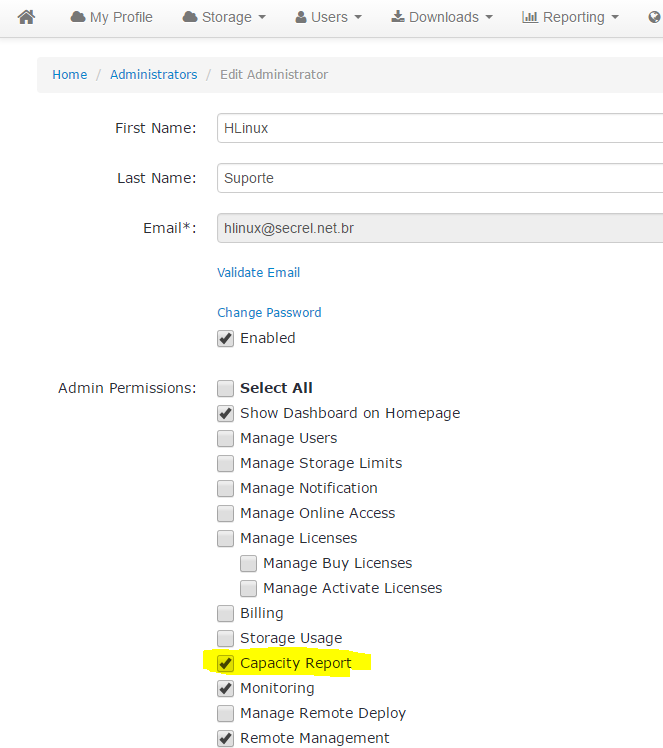Click the First Name label

tap(156, 128)
